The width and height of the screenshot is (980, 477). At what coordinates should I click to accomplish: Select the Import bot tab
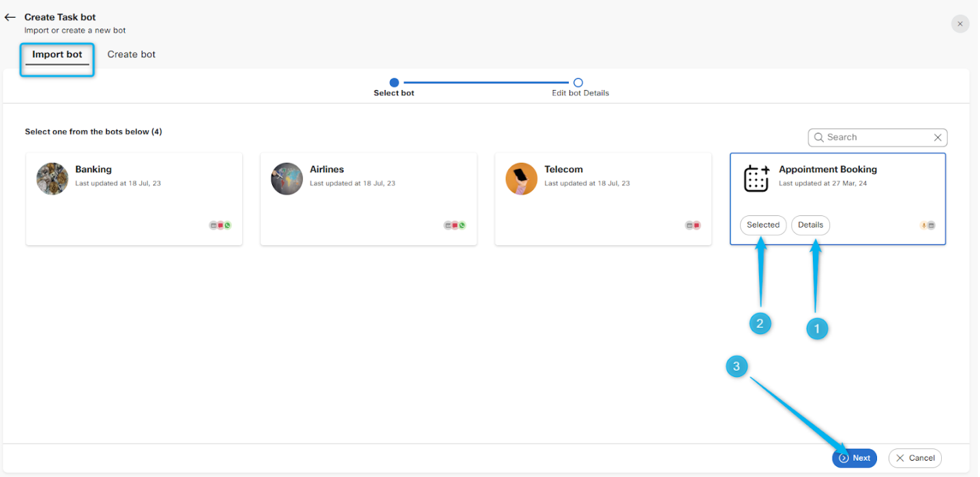tap(57, 55)
